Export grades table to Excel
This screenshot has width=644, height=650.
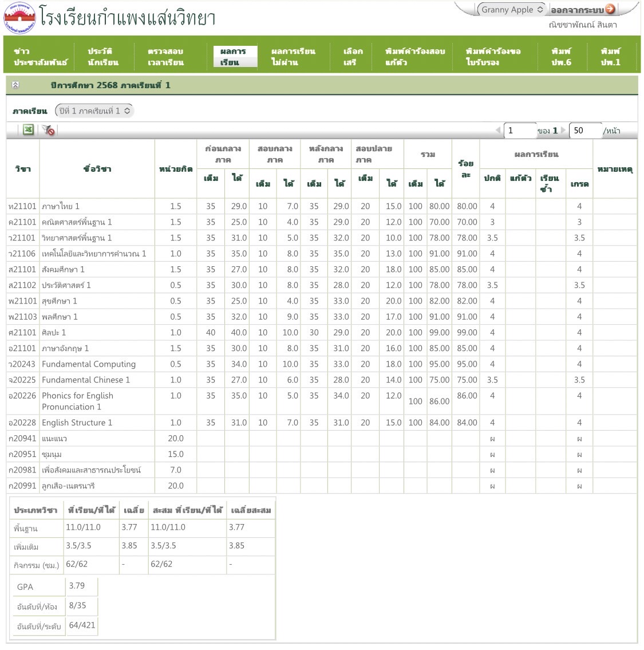coord(28,130)
